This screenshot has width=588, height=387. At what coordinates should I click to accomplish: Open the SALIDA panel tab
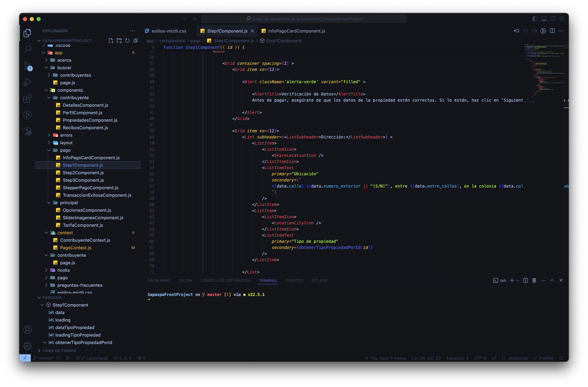pyautogui.click(x=186, y=281)
